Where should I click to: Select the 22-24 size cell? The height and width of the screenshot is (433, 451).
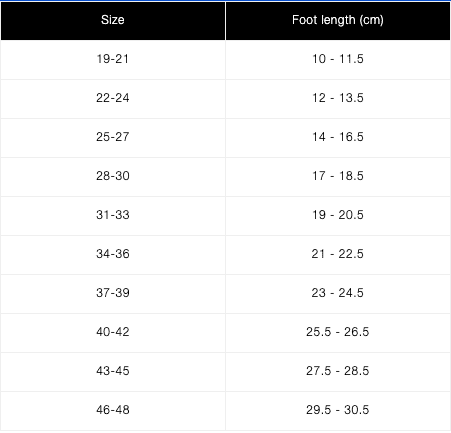click(113, 99)
